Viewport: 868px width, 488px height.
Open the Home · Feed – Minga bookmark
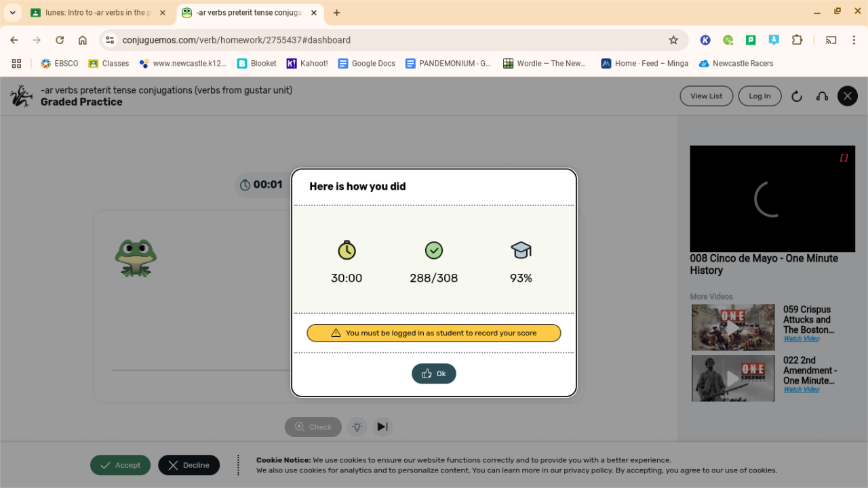point(645,64)
